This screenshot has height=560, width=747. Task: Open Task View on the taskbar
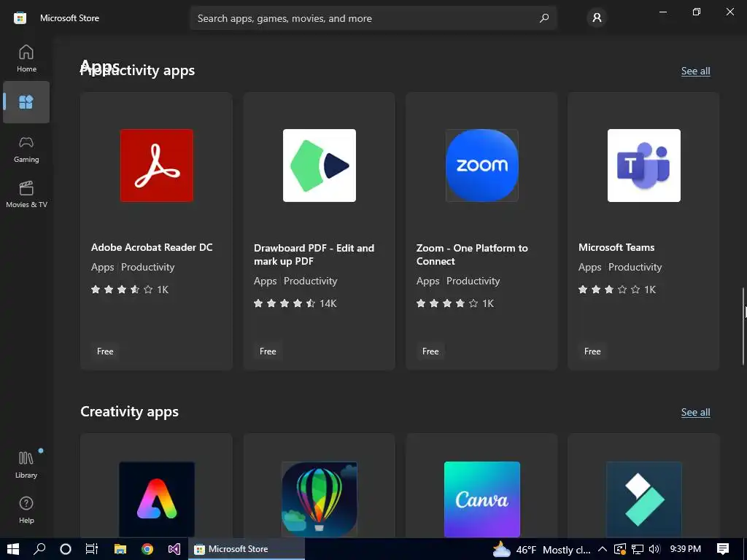click(91, 549)
